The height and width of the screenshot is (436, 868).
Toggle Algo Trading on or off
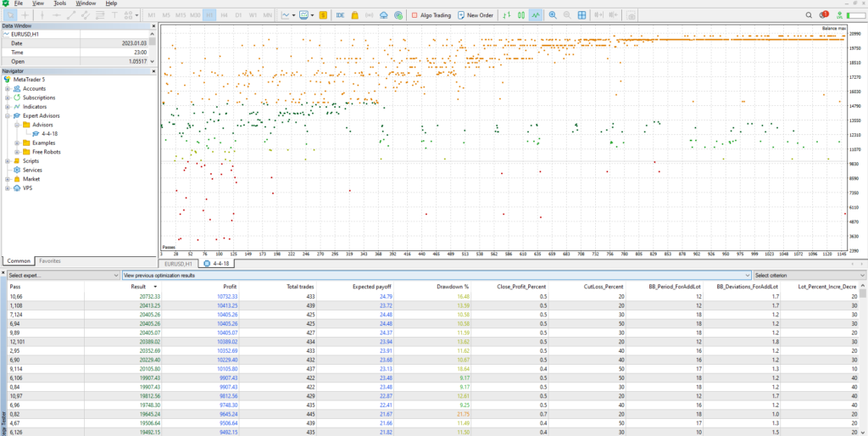click(x=431, y=15)
